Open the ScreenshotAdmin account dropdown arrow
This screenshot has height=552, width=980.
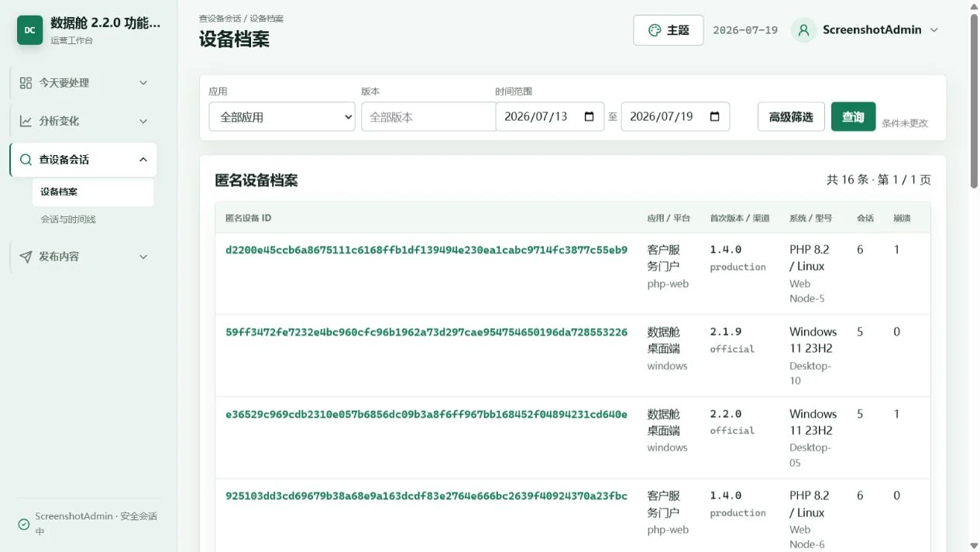(934, 30)
